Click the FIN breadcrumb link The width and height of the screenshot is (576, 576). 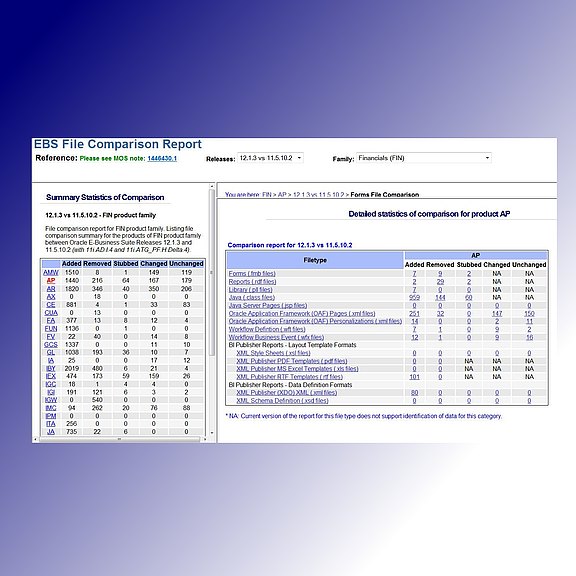(266, 195)
